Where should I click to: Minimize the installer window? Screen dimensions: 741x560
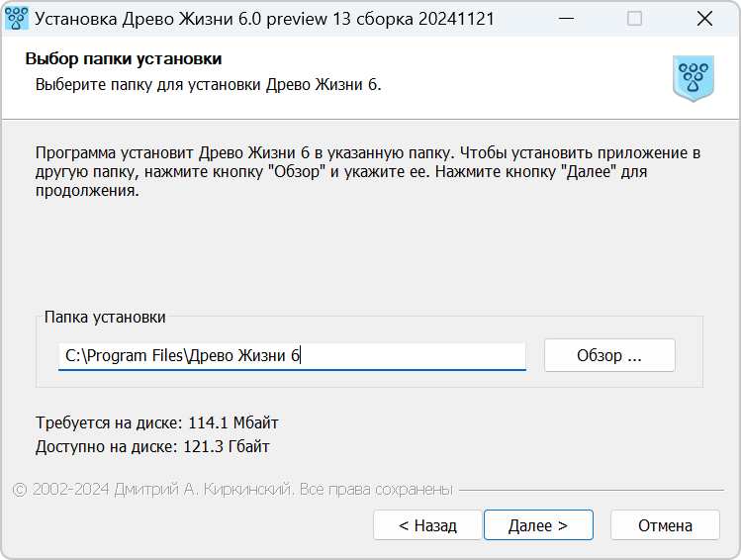point(566,19)
